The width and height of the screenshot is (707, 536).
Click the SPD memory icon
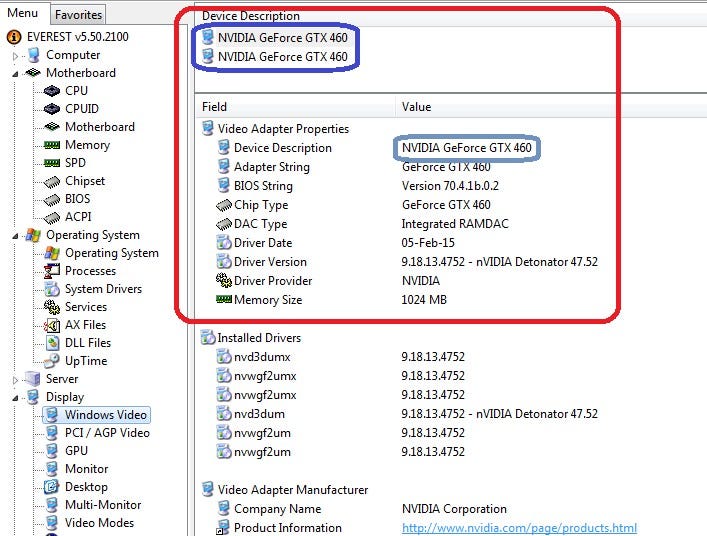tap(52, 163)
